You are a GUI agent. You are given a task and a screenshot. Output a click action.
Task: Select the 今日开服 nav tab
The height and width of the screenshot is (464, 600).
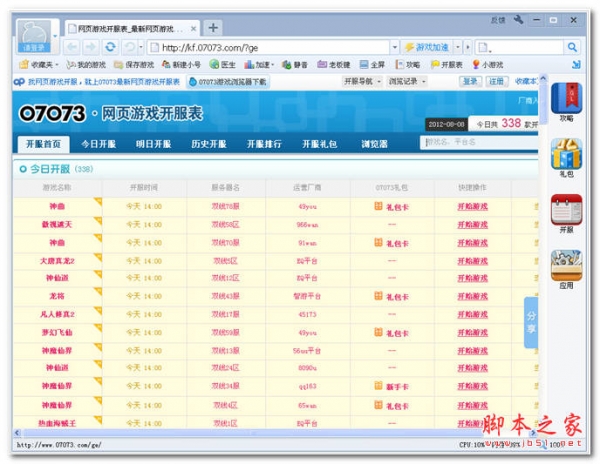point(98,144)
